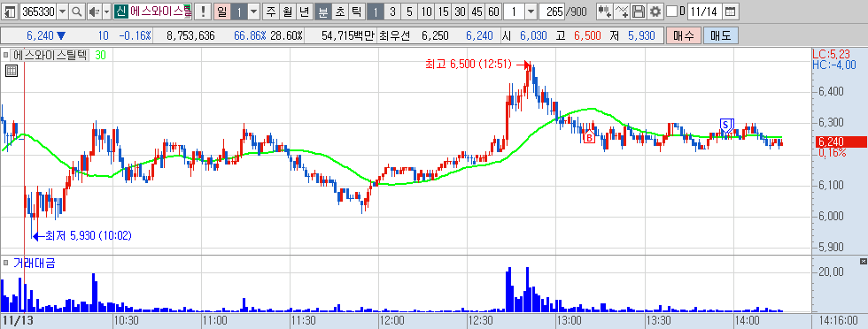Open the calendar date picker icon
This screenshot has height=329, width=868.
730,11
